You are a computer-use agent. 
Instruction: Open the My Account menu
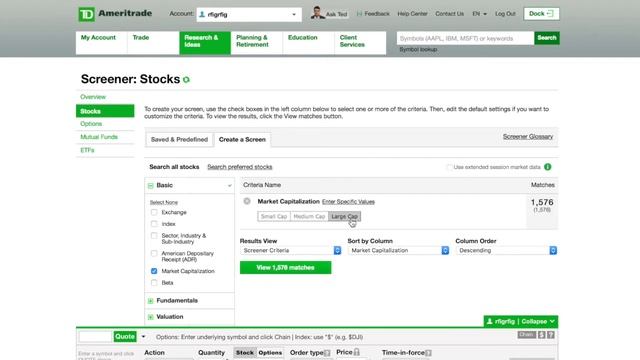(101, 43)
